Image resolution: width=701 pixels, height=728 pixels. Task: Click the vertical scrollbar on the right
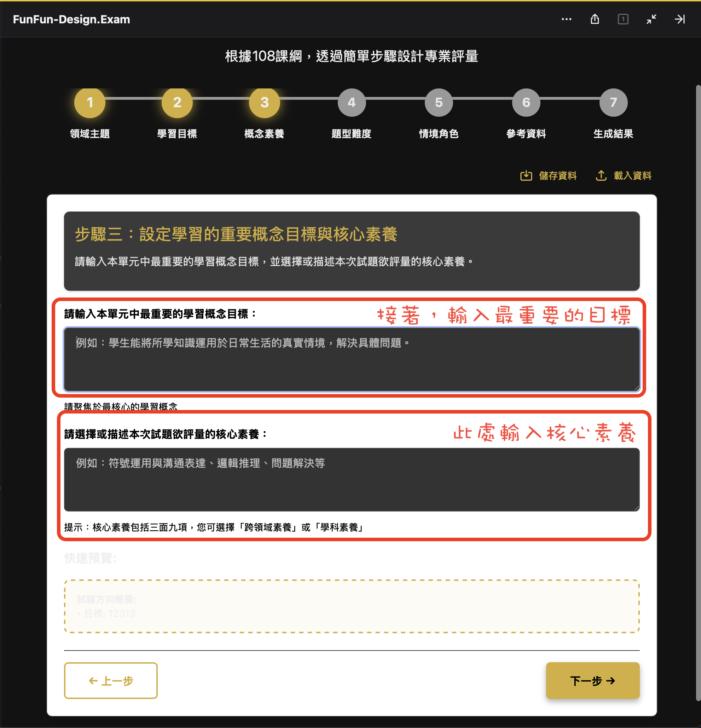698,394
